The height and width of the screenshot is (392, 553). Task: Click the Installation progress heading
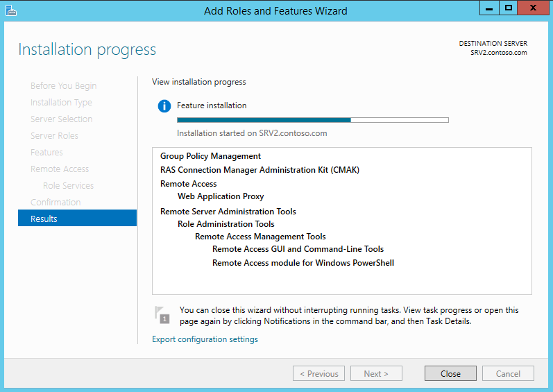(87, 50)
